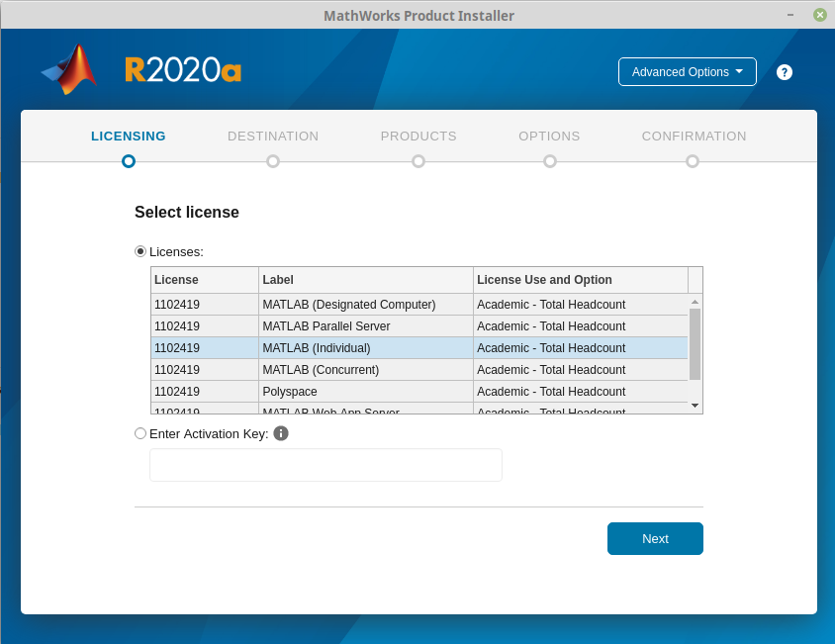Choose the Enter Activation Key radio option

point(140,433)
